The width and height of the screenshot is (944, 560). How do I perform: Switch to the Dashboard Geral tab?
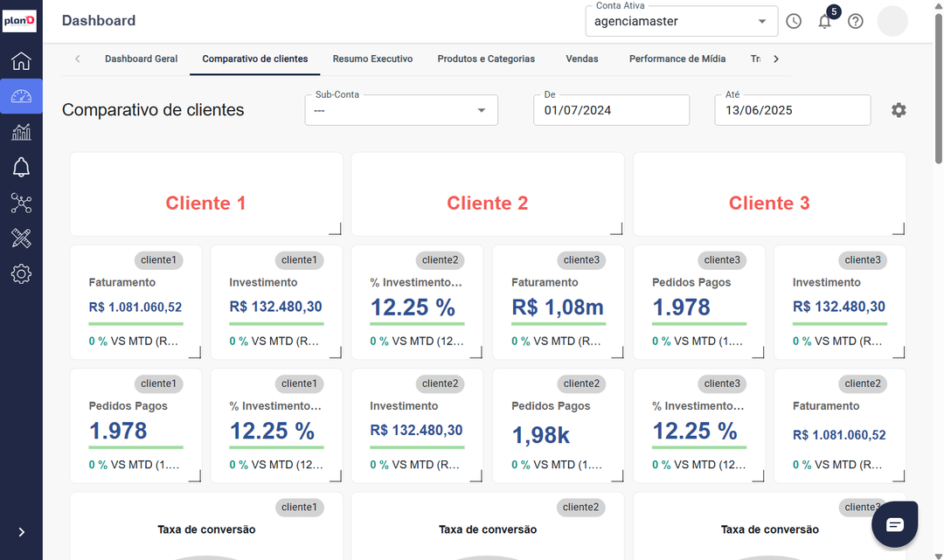tap(141, 59)
